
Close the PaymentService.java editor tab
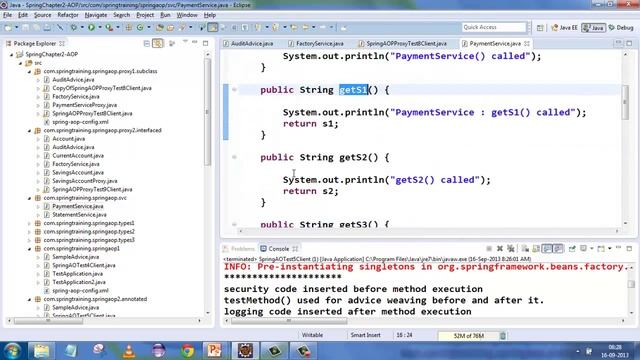point(527,43)
